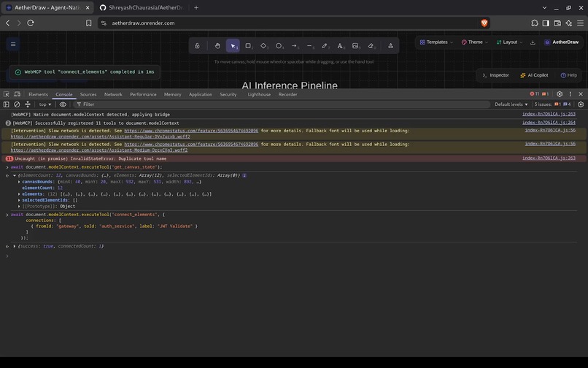Open console settings gear icon

point(581,104)
